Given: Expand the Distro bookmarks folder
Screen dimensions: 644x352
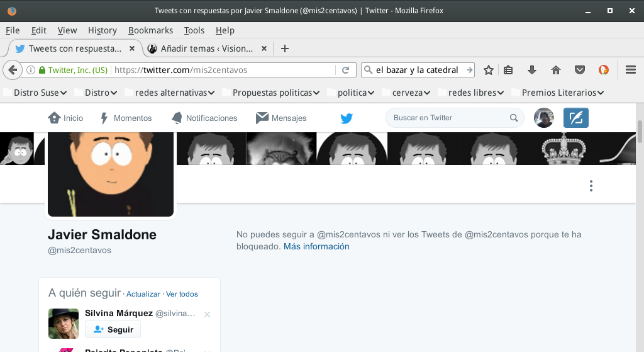Looking at the screenshot, I should (96, 93).
